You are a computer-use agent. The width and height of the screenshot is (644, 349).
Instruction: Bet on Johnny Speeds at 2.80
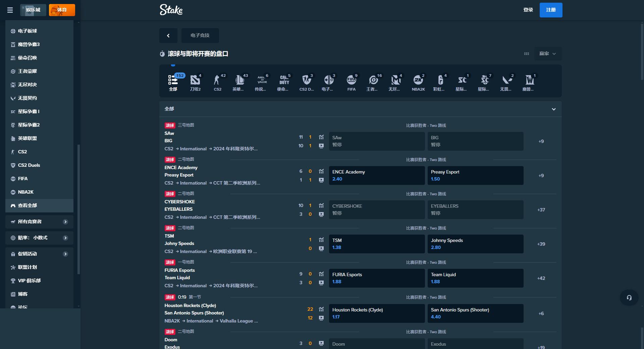475,244
